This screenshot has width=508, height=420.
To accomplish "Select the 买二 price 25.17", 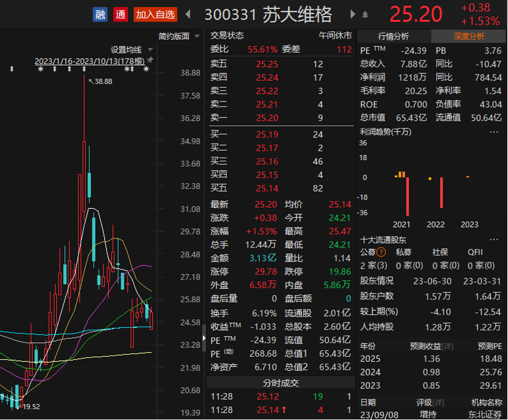I will click(x=267, y=148).
